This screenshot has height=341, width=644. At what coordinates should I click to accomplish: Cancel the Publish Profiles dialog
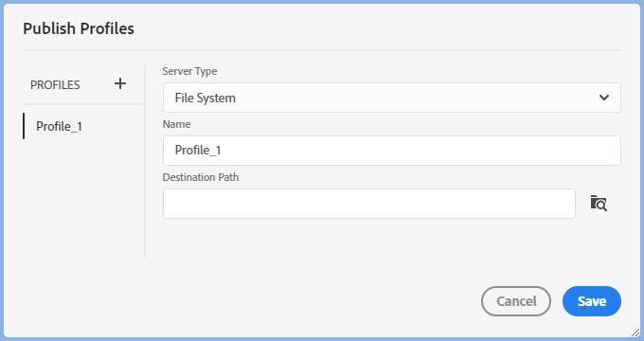click(x=516, y=301)
